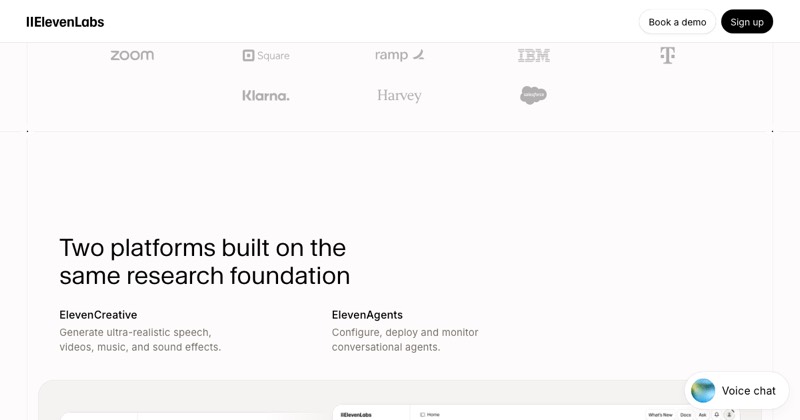Select the ElevenAgents platform heading
This screenshot has width=800, height=420.
(367, 315)
